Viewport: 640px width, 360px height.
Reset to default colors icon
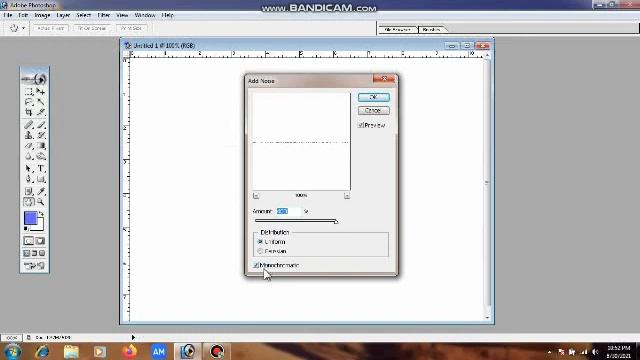(26, 229)
